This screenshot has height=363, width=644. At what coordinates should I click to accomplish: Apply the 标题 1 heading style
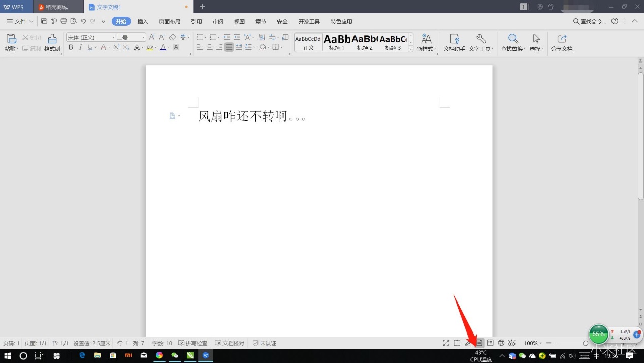[337, 42]
